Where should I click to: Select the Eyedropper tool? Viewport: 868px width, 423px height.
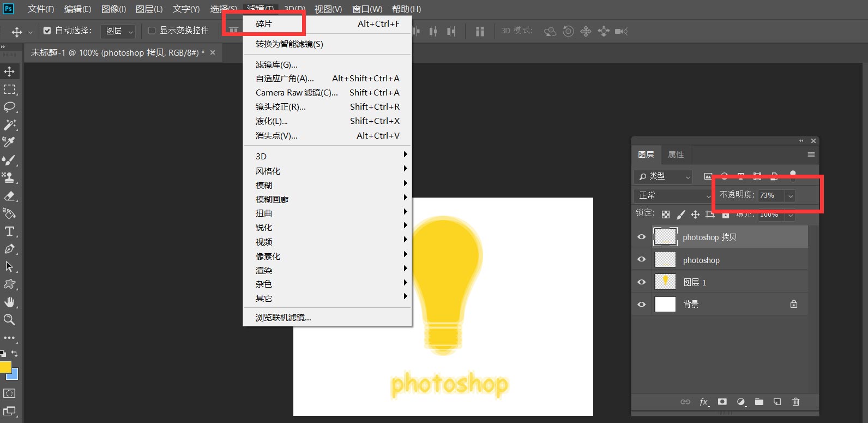9,142
